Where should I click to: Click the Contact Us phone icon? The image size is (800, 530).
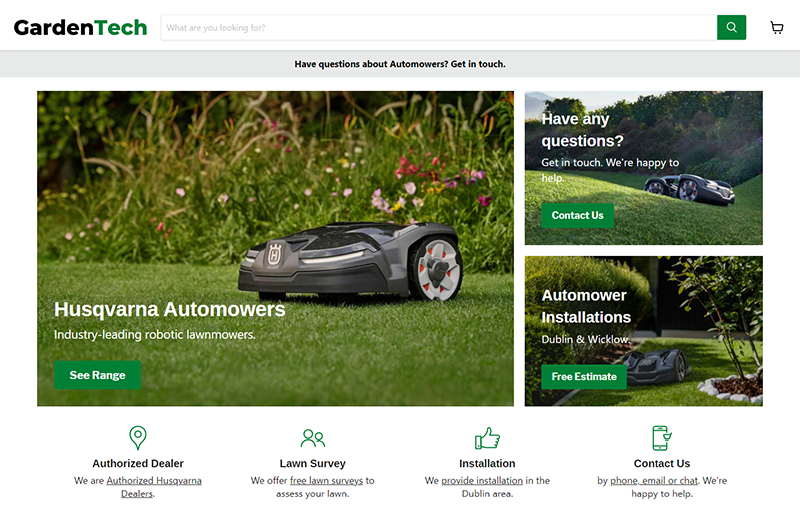[661, 438]
